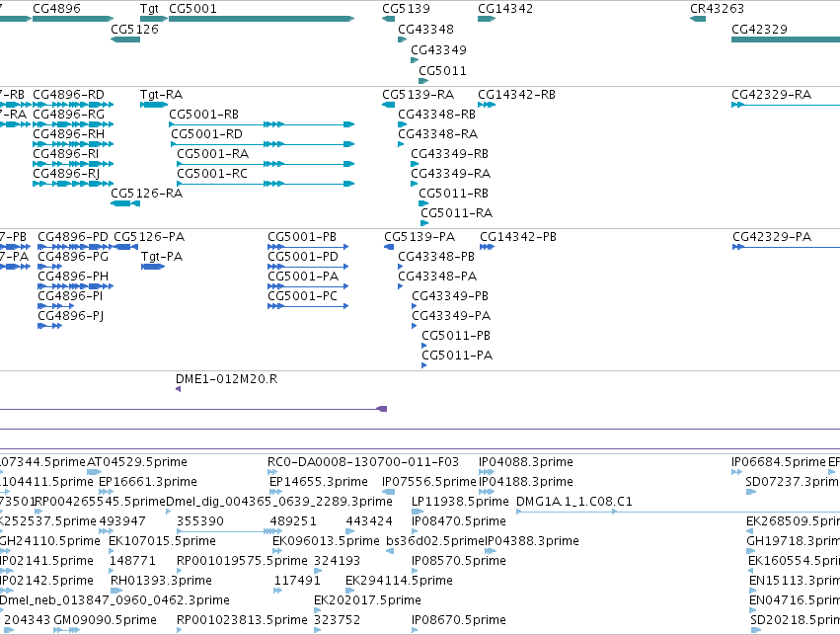
Task: Click protein CG5001-PB
Action: pos(302,237)
